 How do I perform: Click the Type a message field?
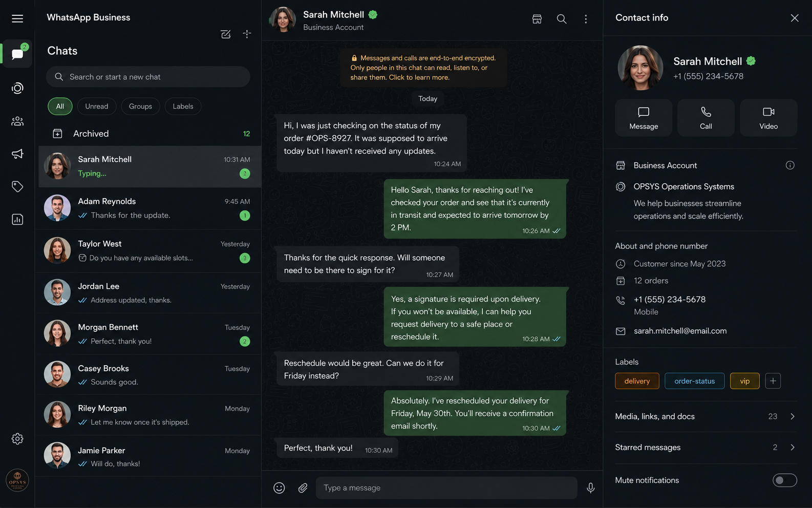(x=446, y=488)
